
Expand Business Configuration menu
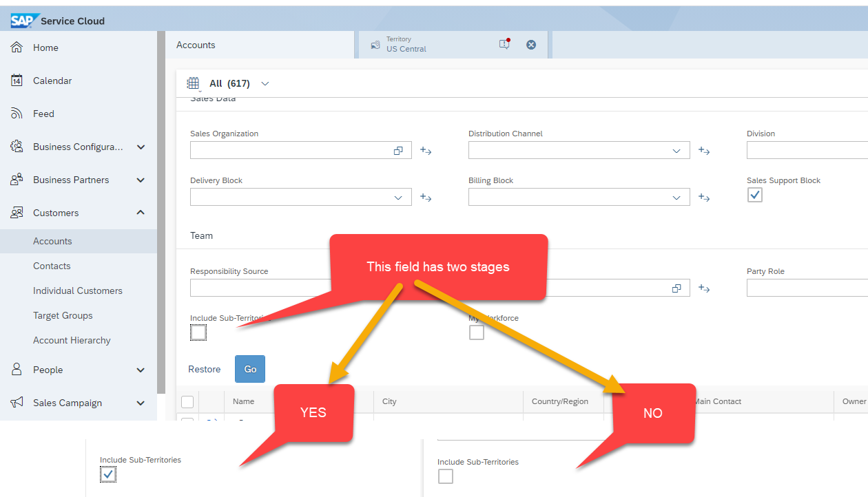pos(141,147)
